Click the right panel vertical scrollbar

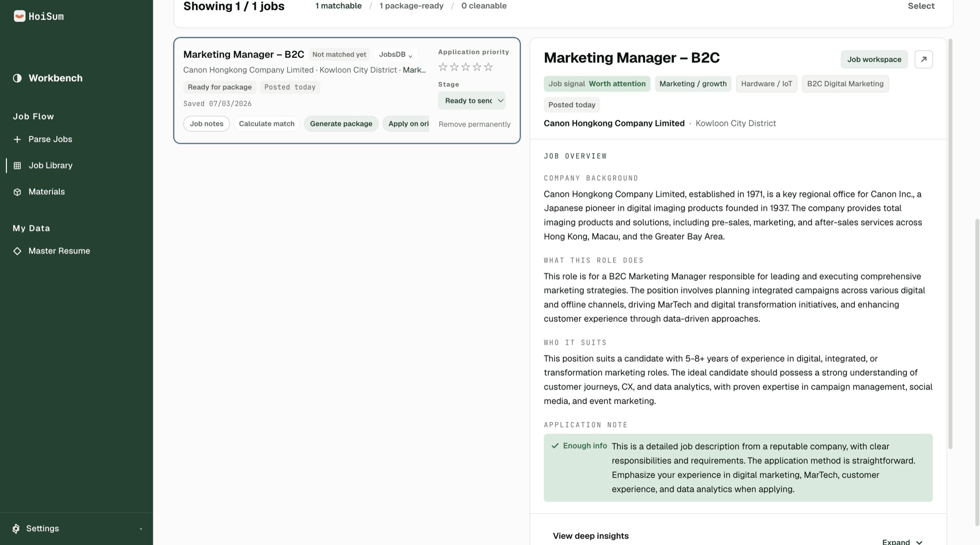pos(950,243)
